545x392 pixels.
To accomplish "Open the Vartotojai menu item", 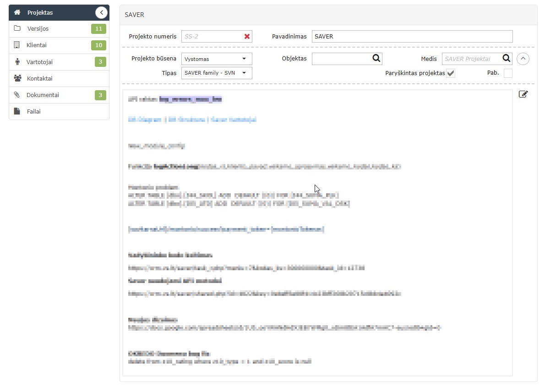I will coord(43,62).
